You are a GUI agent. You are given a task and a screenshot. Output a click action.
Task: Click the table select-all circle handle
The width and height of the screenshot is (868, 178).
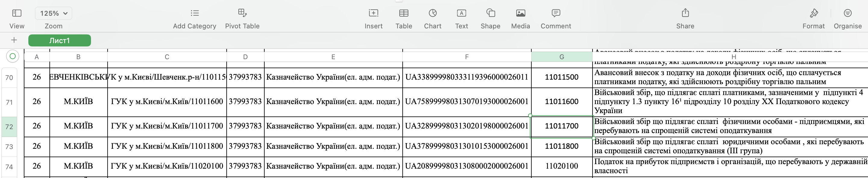pyautogui.click(x=12, y=56)
